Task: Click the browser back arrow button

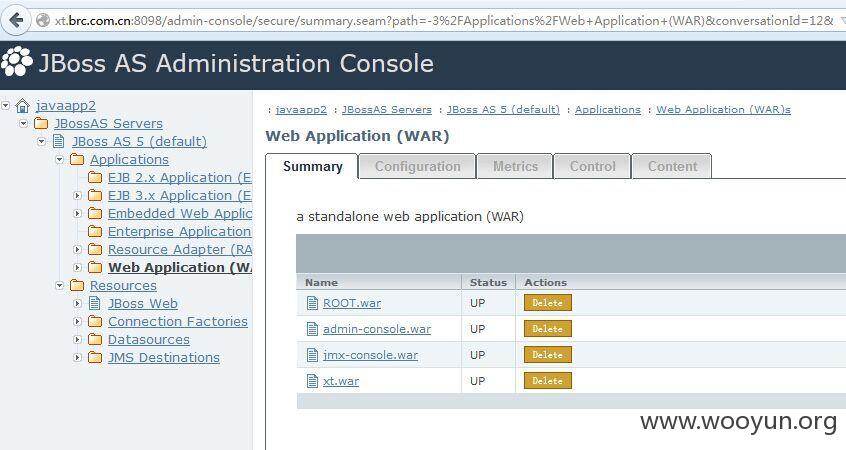Action: click(16, 21)
